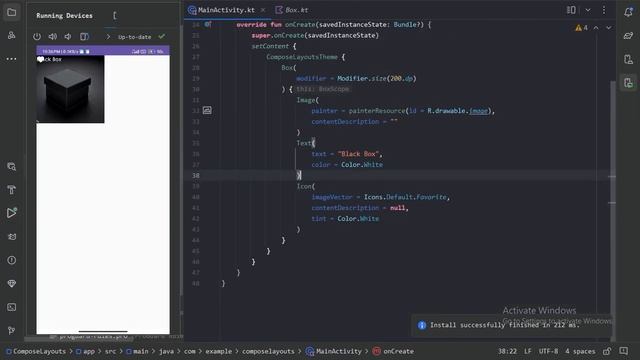Click the override gutter icon on line 24
Screen dimensions: 640x360
208,24
